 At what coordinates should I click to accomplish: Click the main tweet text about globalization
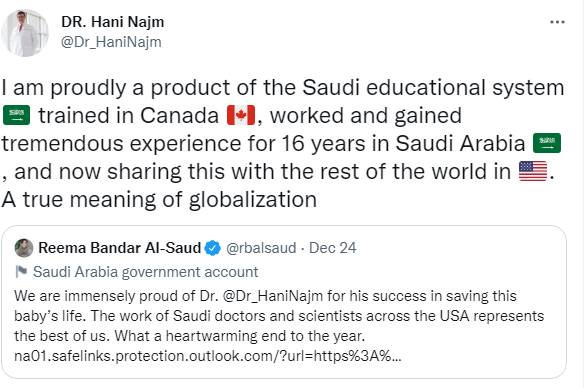[283, 144]
